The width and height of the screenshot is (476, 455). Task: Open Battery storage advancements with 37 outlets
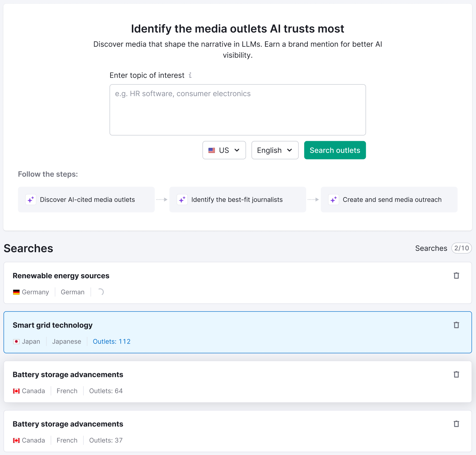point(68,424)
